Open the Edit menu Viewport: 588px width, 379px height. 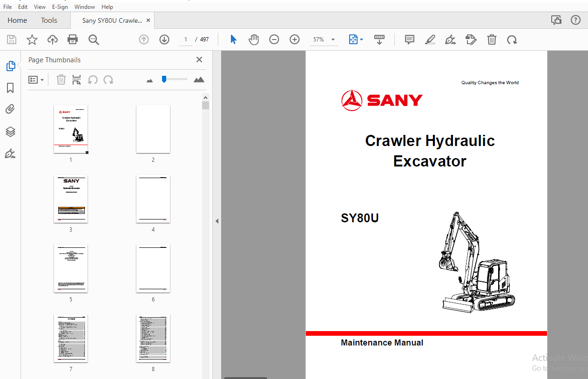point(23,7)
